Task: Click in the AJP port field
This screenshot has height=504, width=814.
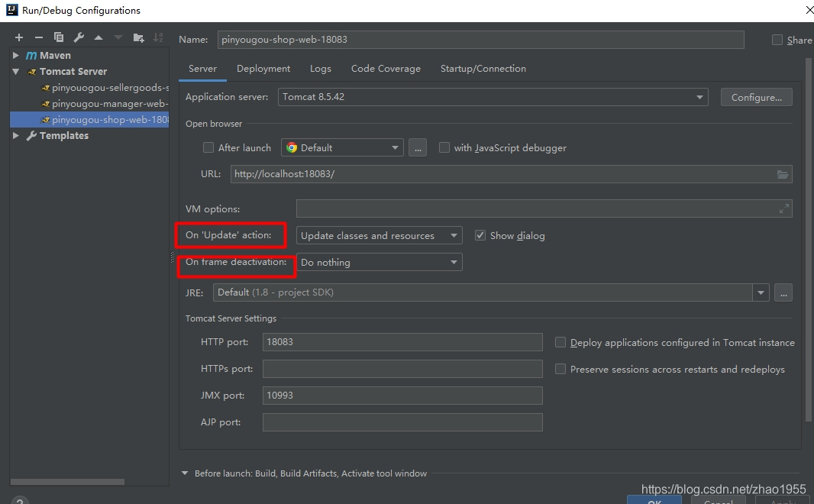Action: 402,422
